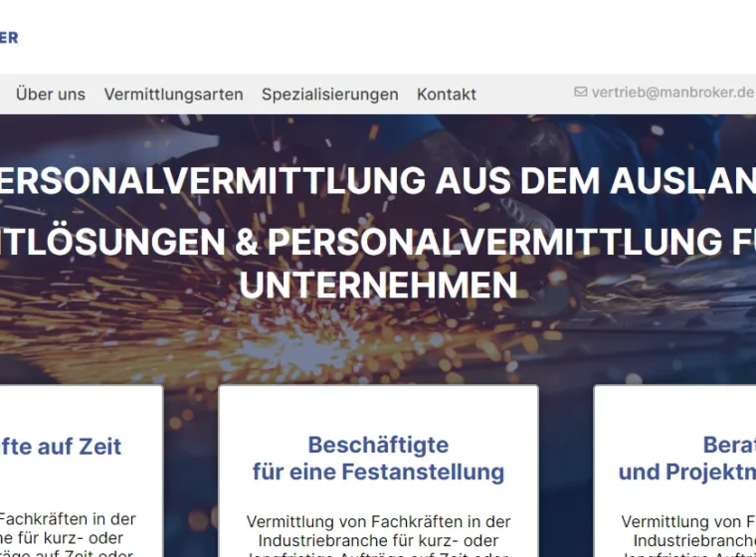Click the 'PERSONALVERMITTLUNG AUS DEM AUSLAND' hero headline
Viewport: 756px width, 557px height.
tap(378, 180)
